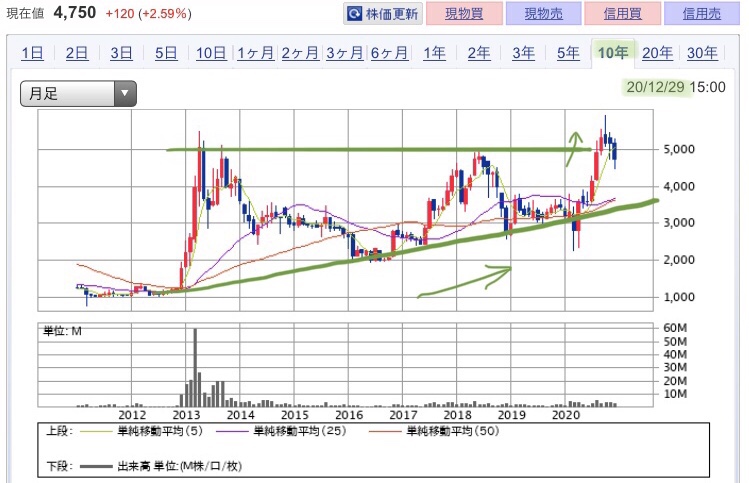Select the 5日 period tab
This screenshot has width=749, height=483.
click(x=166, y=54)
